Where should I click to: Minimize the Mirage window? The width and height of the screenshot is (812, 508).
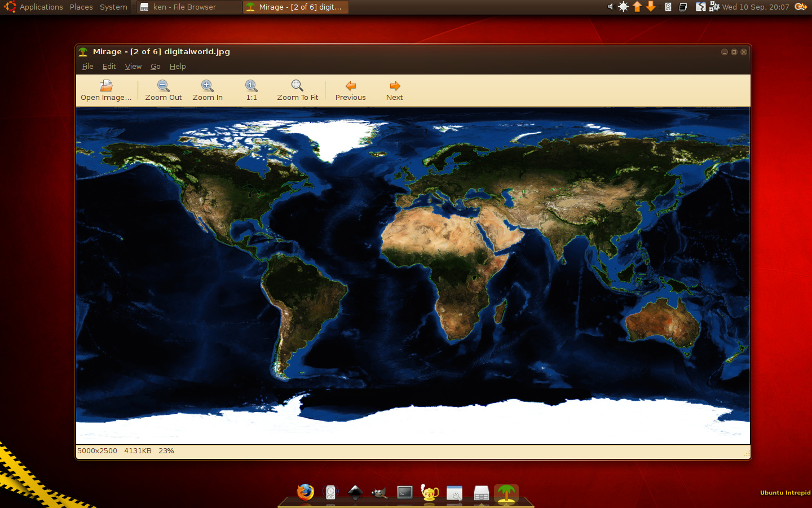click(x=725, y=52)
